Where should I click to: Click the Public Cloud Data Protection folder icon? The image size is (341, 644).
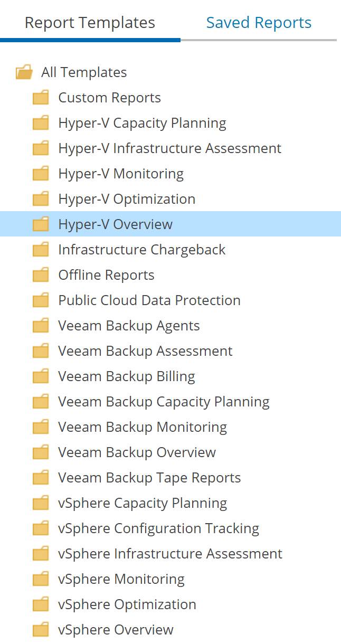coord(41,300)
